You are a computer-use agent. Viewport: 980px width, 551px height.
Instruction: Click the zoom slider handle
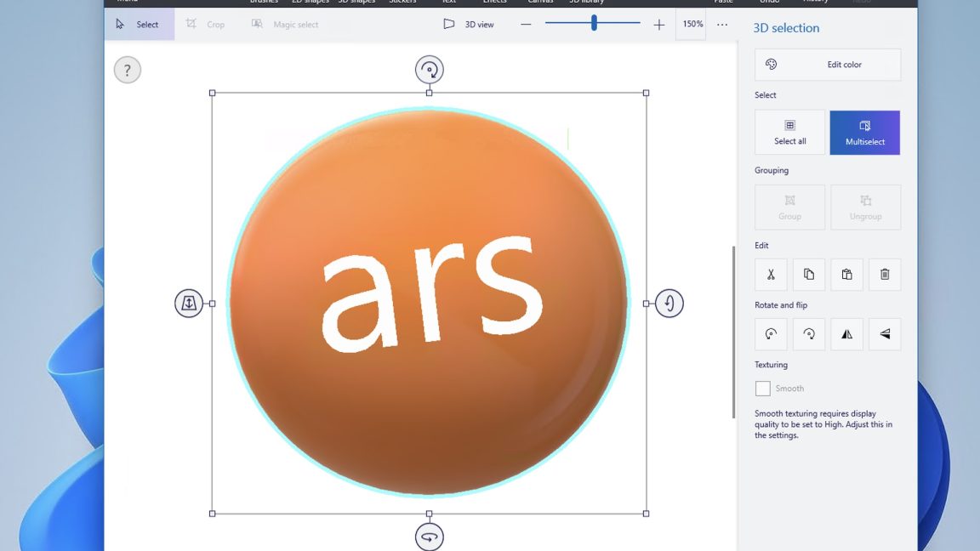tap(594, 24)
